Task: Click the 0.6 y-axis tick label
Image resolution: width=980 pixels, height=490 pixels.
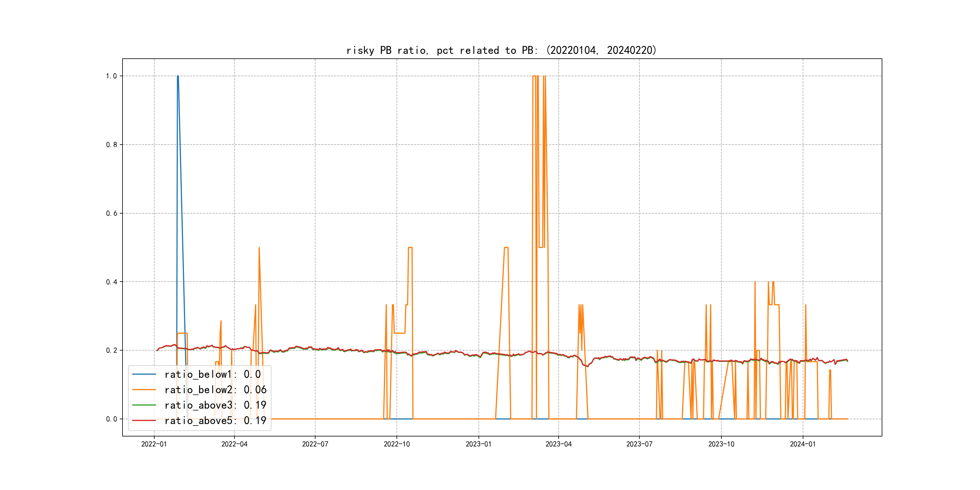Action: pyautogui.click(x=112, y=214)
